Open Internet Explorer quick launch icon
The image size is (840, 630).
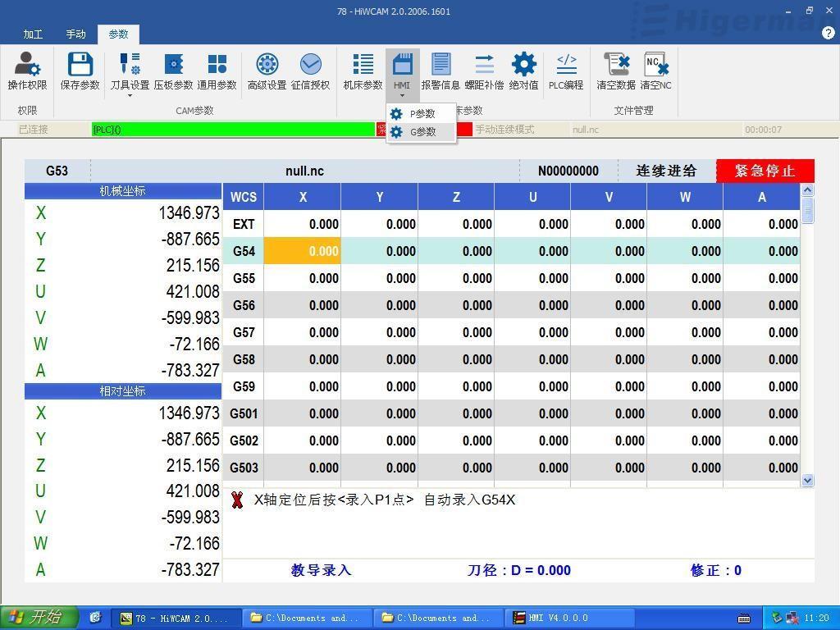(x=95, y=618)
